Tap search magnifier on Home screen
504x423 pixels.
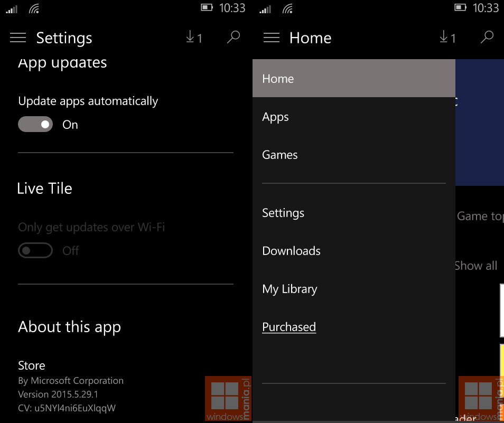coord(487,37)
